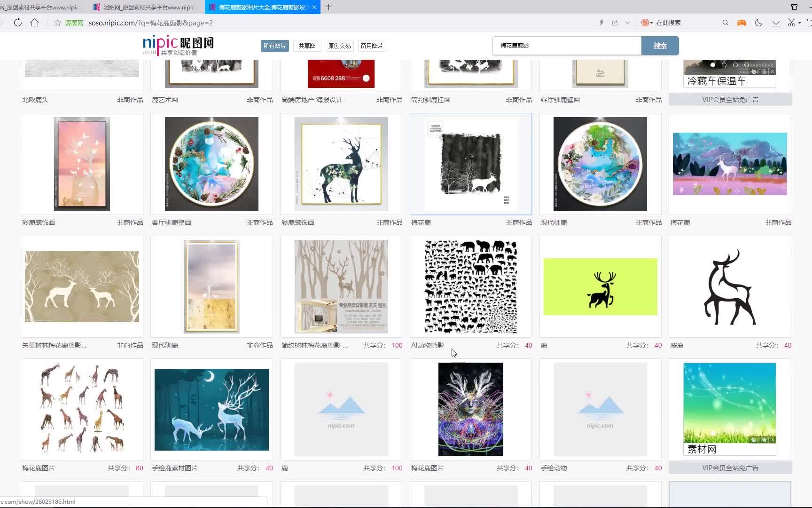
Task: Click the 客厅驯鹿壁画 link beside 冷藏车保温车 ad
Action: tap(560, 100)
